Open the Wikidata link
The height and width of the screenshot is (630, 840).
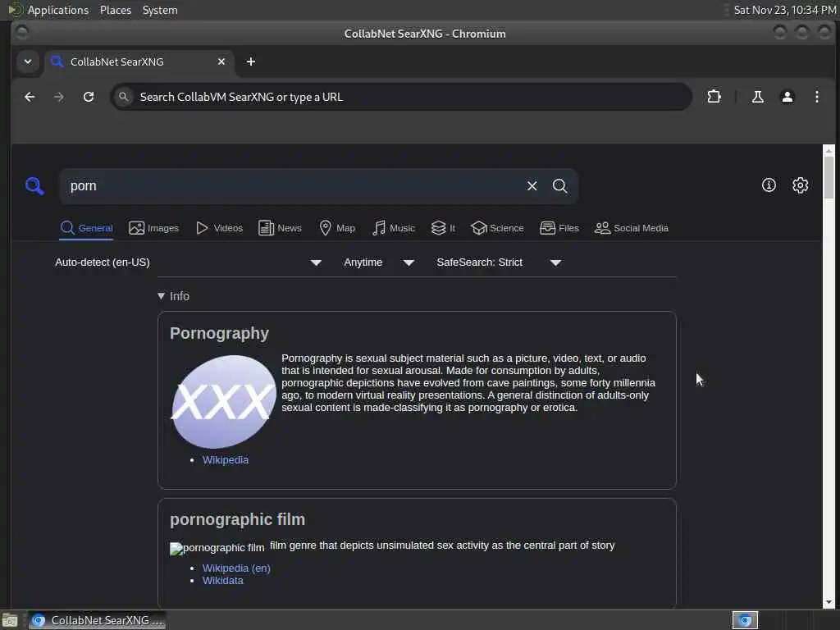(x=223, y=580)
